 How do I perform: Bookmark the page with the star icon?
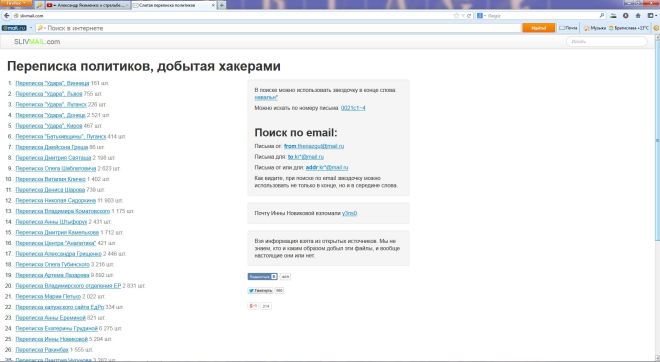(456, 16)
